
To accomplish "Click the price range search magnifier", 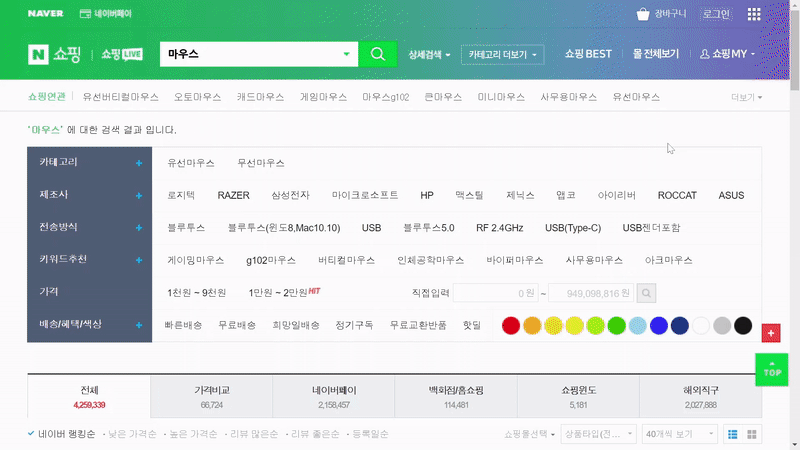I will pos(647,293).
